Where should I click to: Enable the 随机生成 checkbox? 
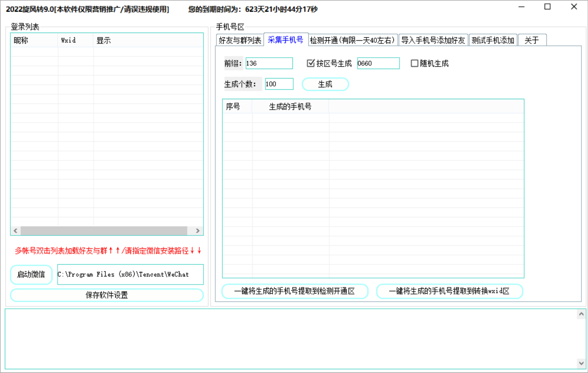tap(414, 63)
